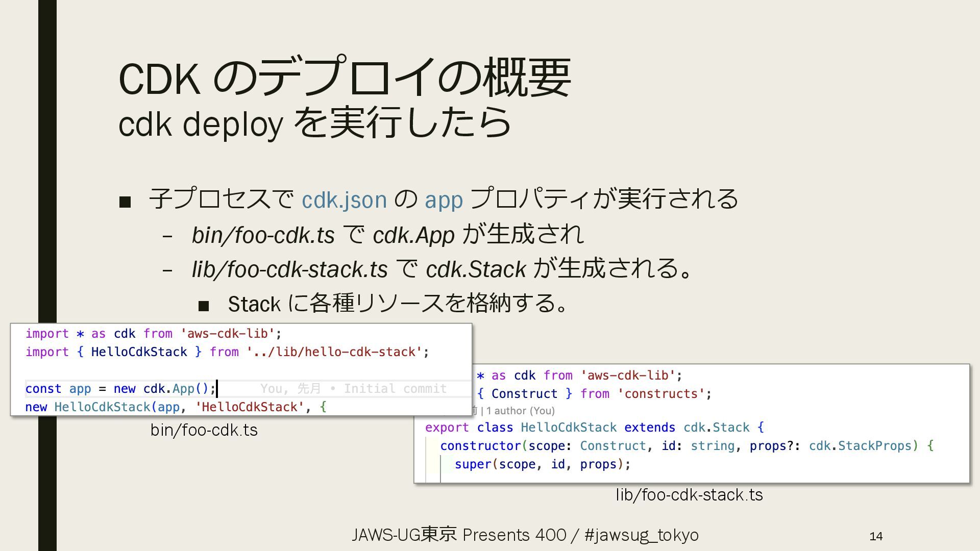This screenshot has height=551, width=980.
Task: Click the subtitle 'cdk deploy を実行したら'
Action: point(314,123)
